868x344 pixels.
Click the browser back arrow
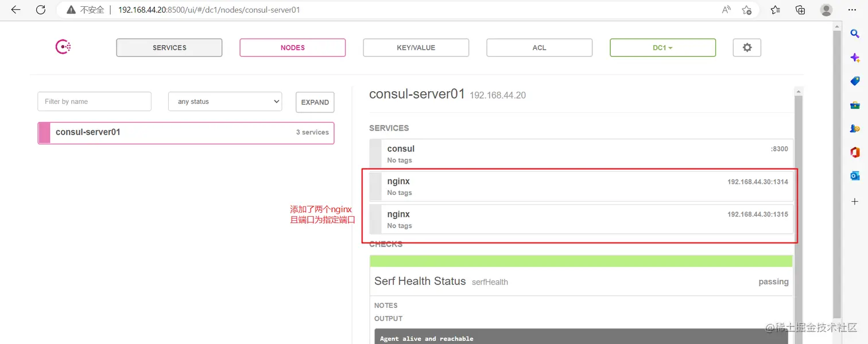[15, 10]
